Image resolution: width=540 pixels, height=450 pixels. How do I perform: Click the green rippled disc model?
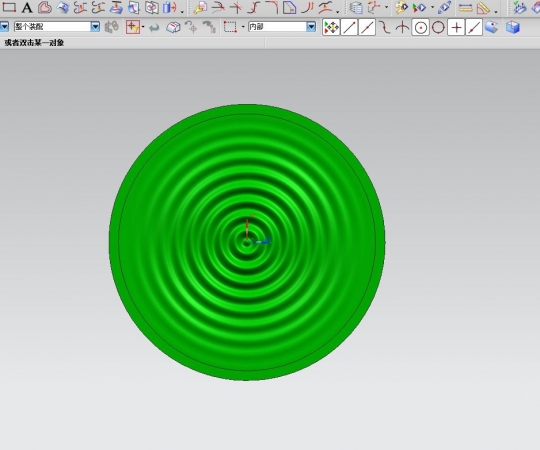pyautogui.click(x=247, y=242)
